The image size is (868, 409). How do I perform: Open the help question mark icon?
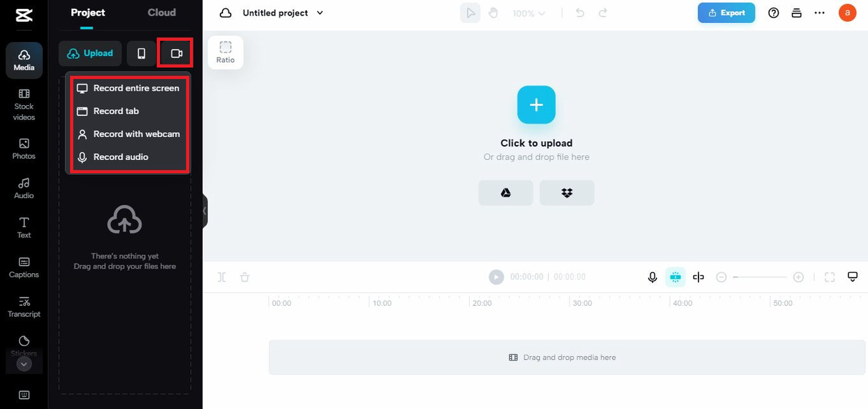coord(774,13)
